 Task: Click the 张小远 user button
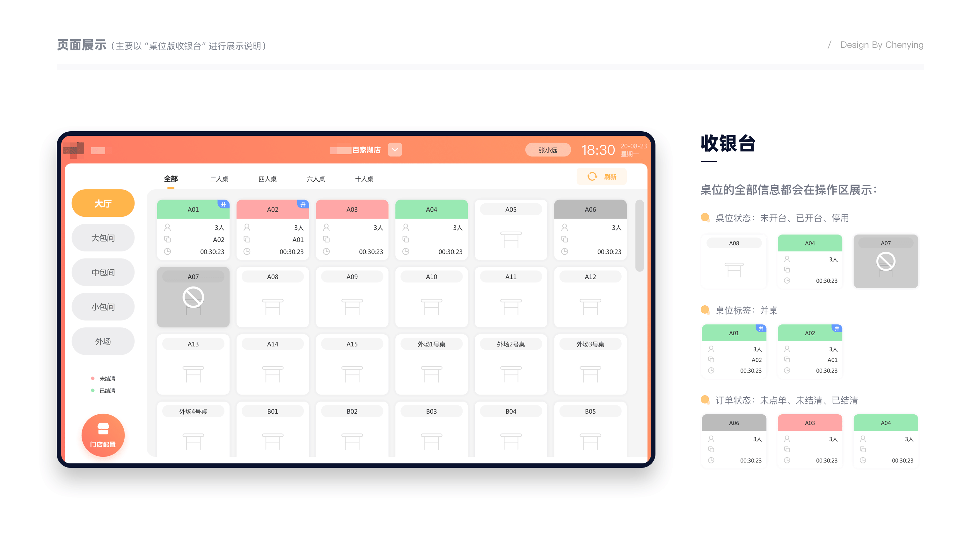click(x=548, y=150)
